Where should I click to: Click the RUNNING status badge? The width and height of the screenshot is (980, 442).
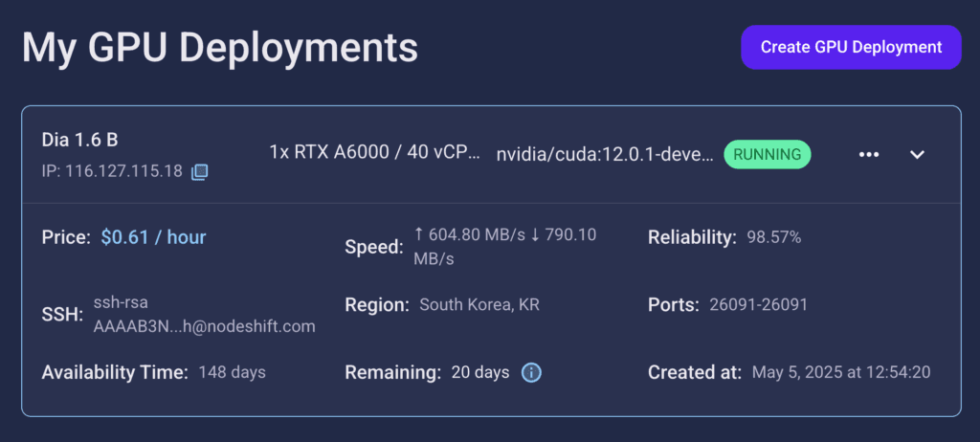point(768,154)
